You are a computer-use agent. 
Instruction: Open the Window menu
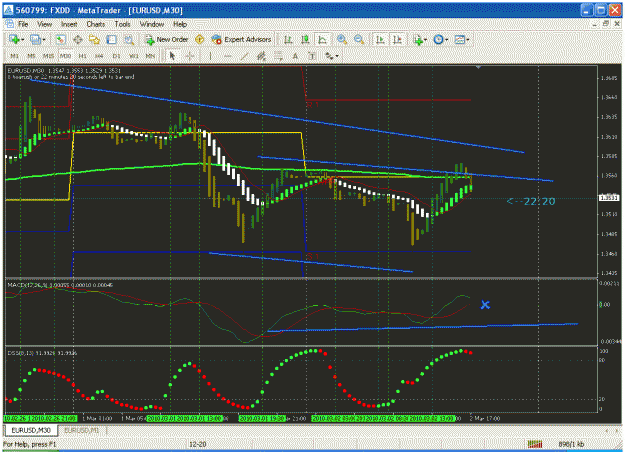pyautogui.click(x=152, y=24)
